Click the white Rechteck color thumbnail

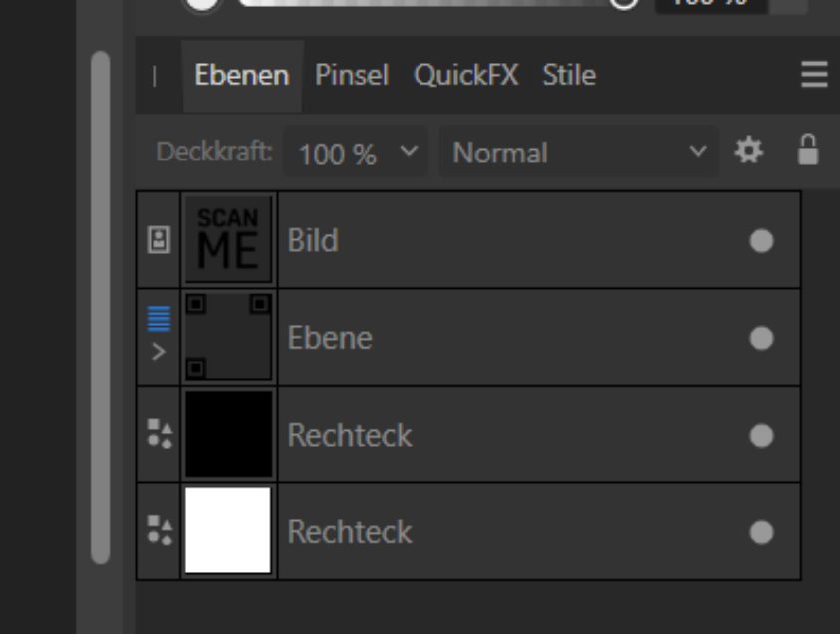(x=226, y=531)
